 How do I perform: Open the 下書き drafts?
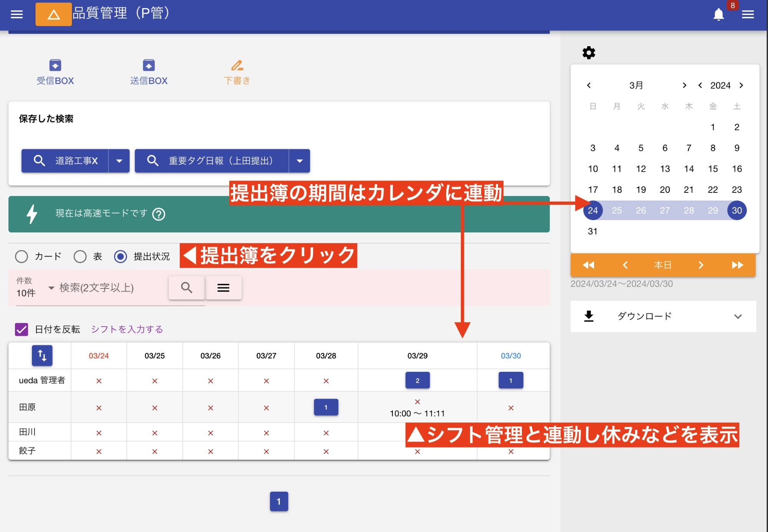point(237,71)
